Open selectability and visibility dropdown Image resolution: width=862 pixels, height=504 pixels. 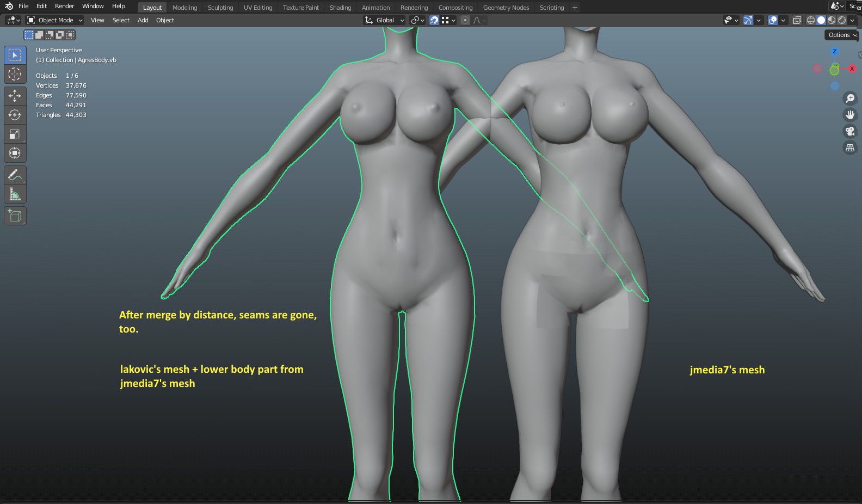tap(731, 20)
